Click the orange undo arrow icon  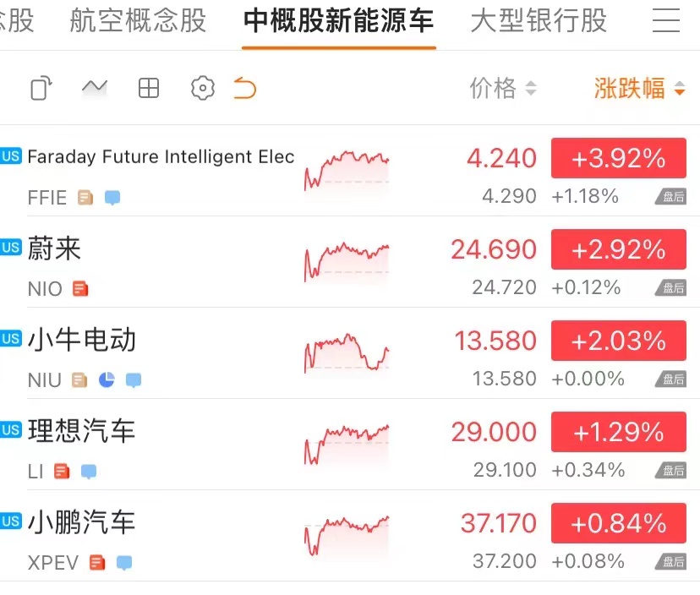click(245, 88)
